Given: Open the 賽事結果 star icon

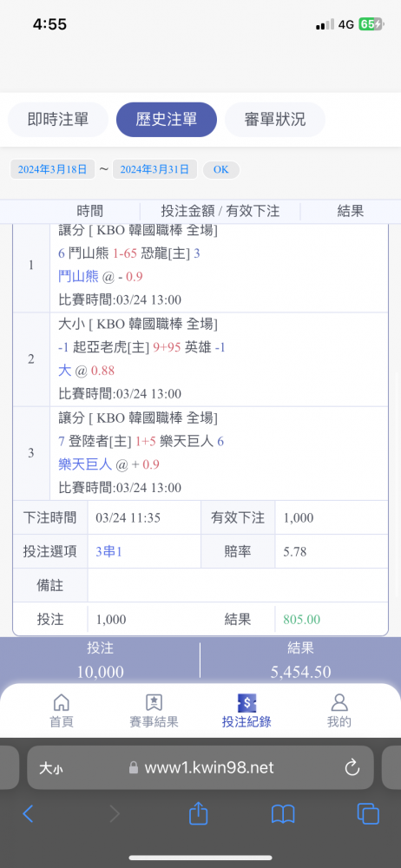Looking at the screenshot, I should pyautogui.click(x=154, y=703).
